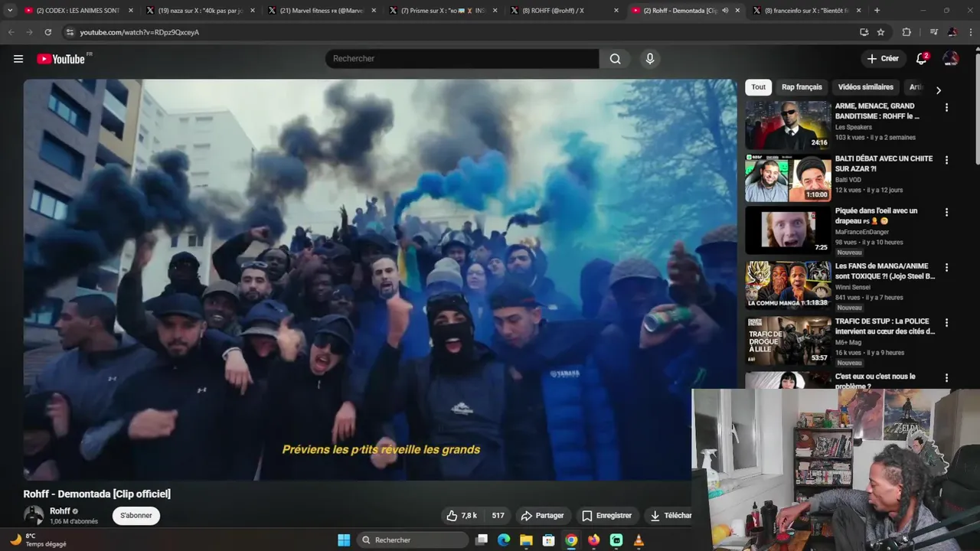Start voice search with the microphone icon

[650, 59]
